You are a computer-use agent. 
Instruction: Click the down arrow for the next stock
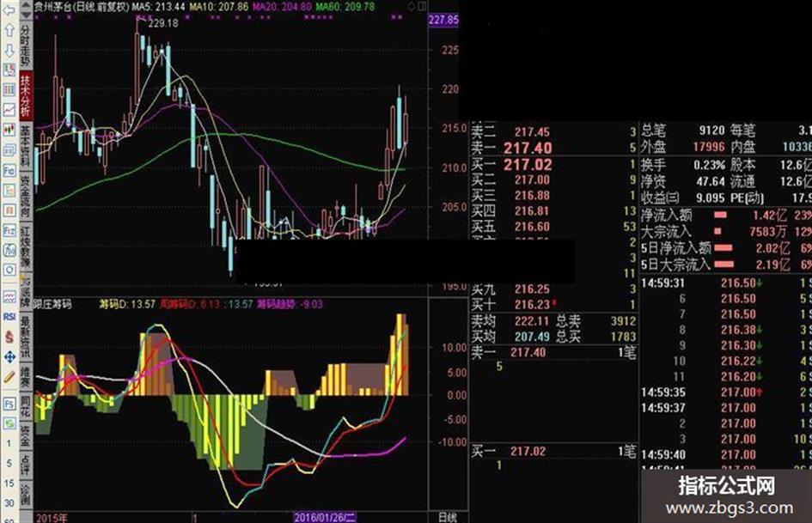click(9, 50)
